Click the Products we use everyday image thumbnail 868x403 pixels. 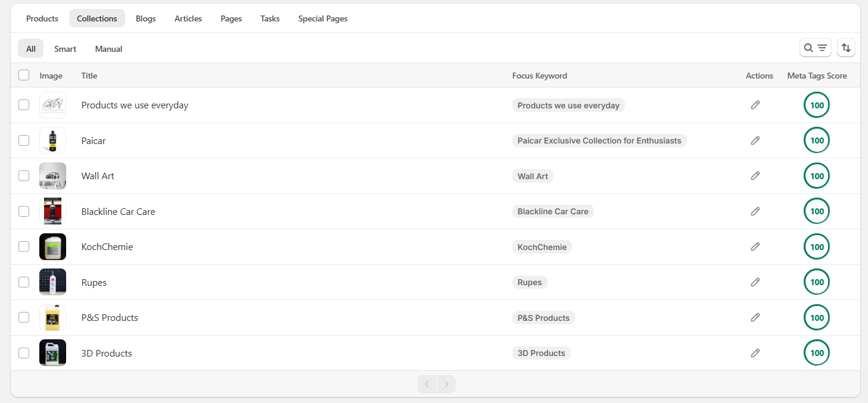[52, 105]
